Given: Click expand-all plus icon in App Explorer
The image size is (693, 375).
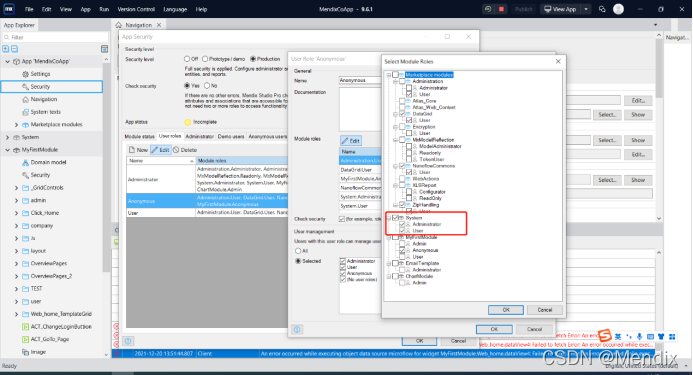Looking at the screenshot, I should click(6, 49).
